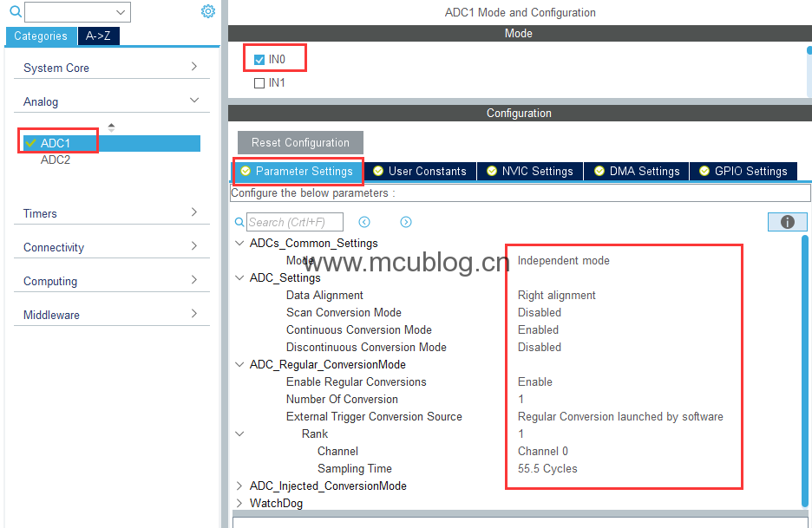The image size is (812, 528).
Task: Click the parameter search magnifier icon
Action: [x=239, y=222]
